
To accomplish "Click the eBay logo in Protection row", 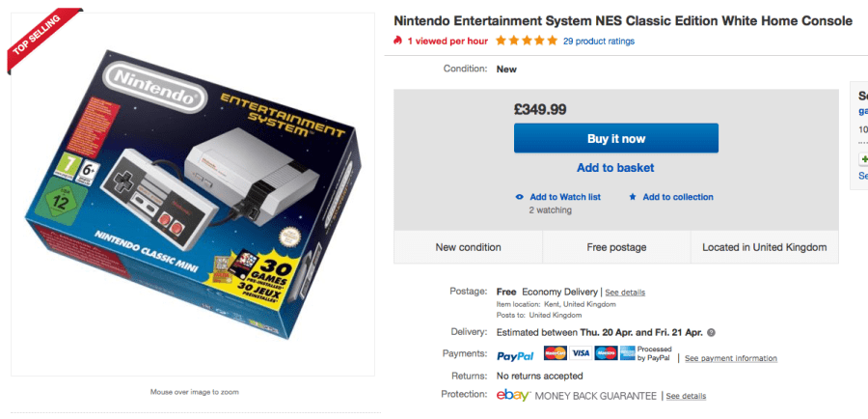I will point(514,396).
